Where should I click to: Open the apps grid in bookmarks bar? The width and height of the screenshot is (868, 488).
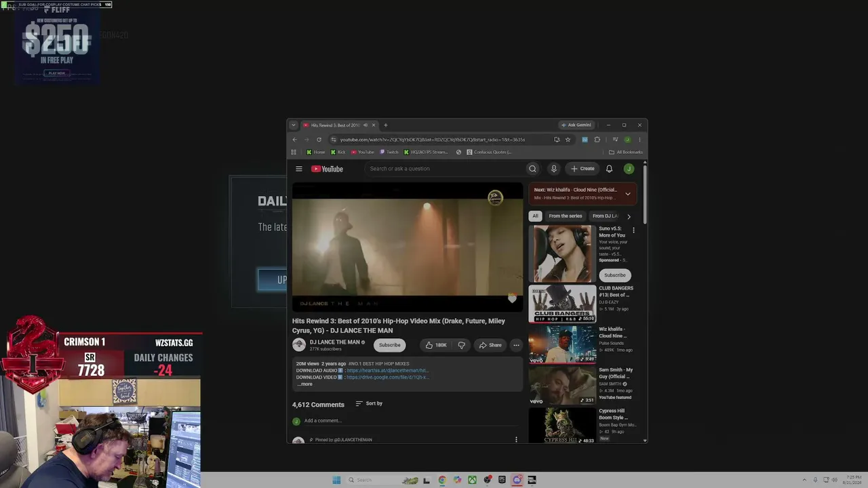pos(294,152)
